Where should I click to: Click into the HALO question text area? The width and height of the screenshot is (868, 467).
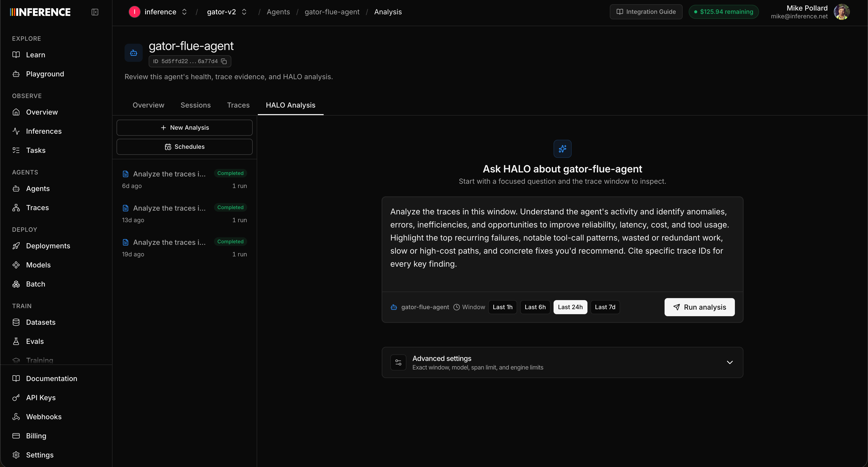point(562,244)
